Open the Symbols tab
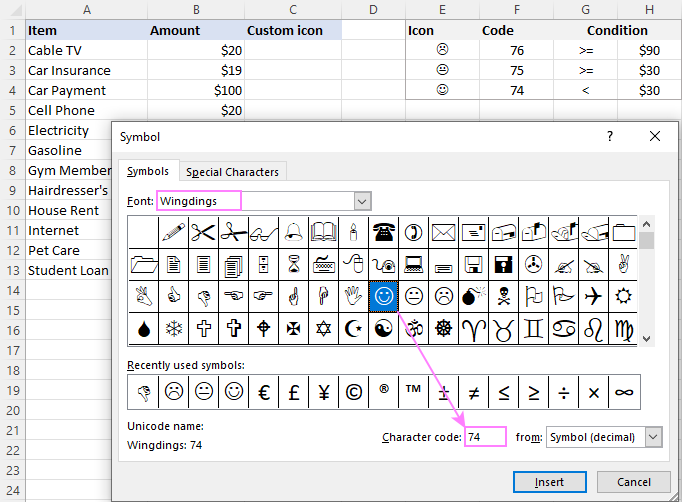The width and height of the screenshot is (682, 502). click(x=148, y=171)
